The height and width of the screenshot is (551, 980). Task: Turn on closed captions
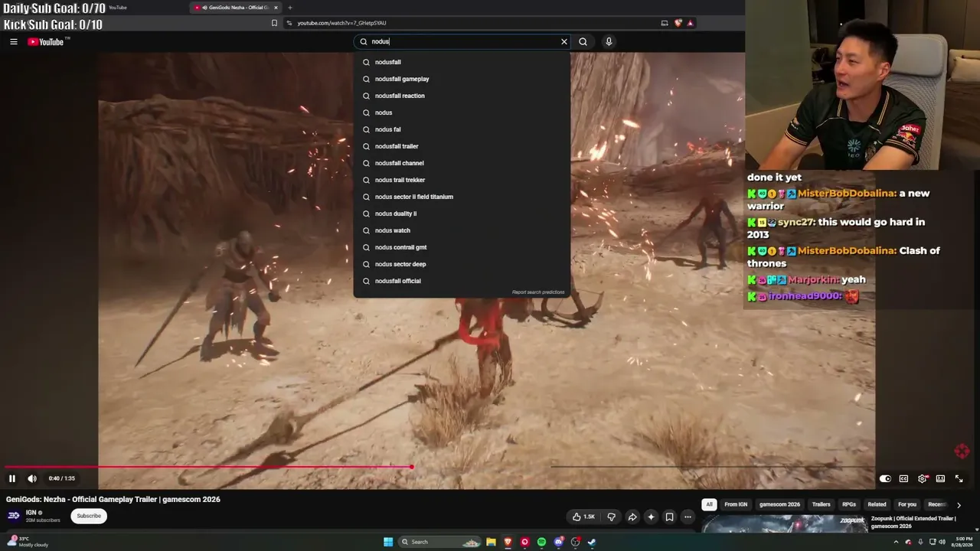click(903, 479)
